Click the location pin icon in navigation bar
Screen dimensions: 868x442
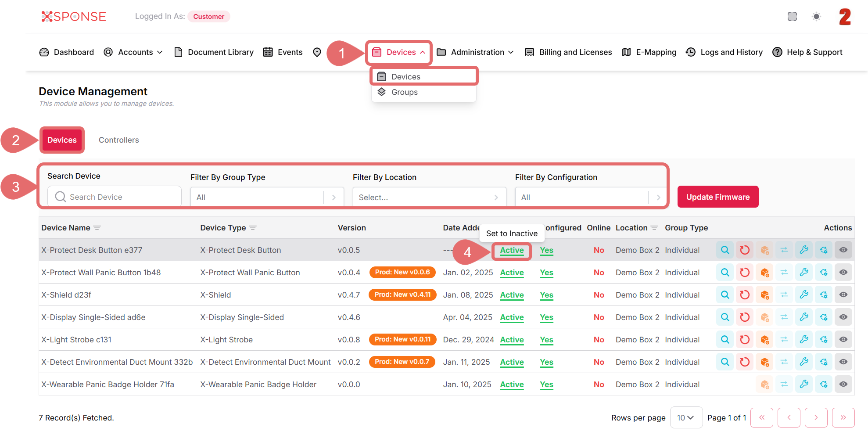pyautogui.click(x=317, y=52)
